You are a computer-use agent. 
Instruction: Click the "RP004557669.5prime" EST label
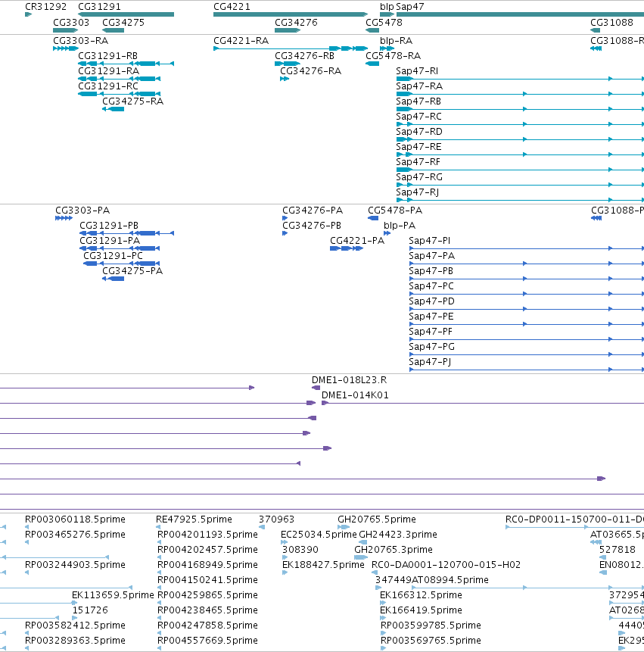[x=207, y=641]
